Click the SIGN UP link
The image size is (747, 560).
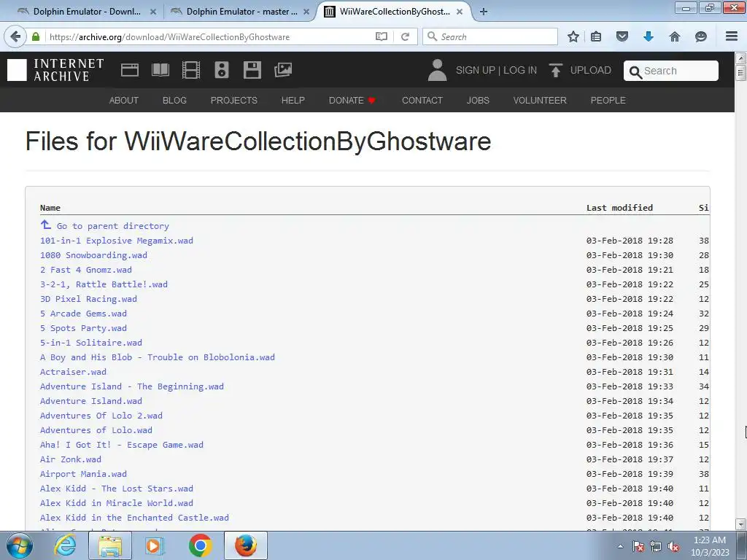[x=476, y=70]
